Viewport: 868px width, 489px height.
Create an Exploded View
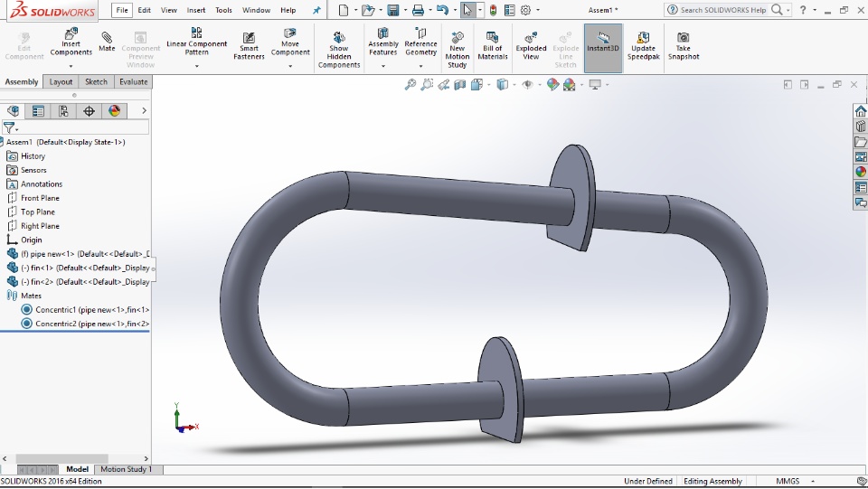[x=531, y=45]
